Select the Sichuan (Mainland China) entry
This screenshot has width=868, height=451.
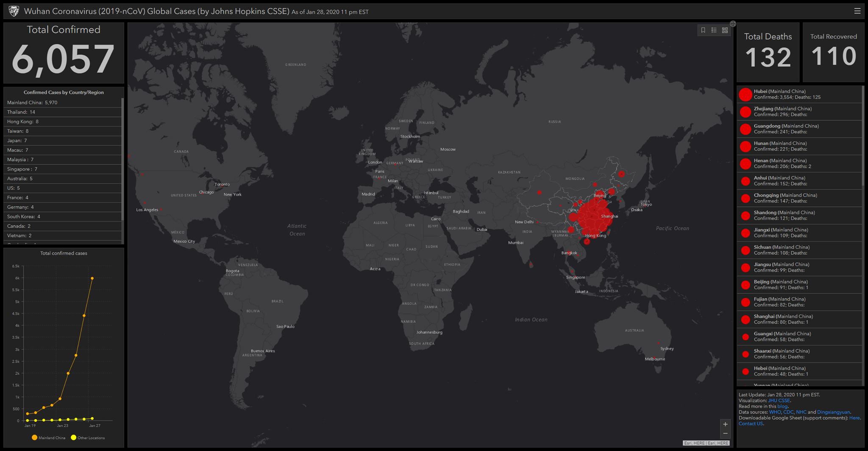[x=799, y=250]
